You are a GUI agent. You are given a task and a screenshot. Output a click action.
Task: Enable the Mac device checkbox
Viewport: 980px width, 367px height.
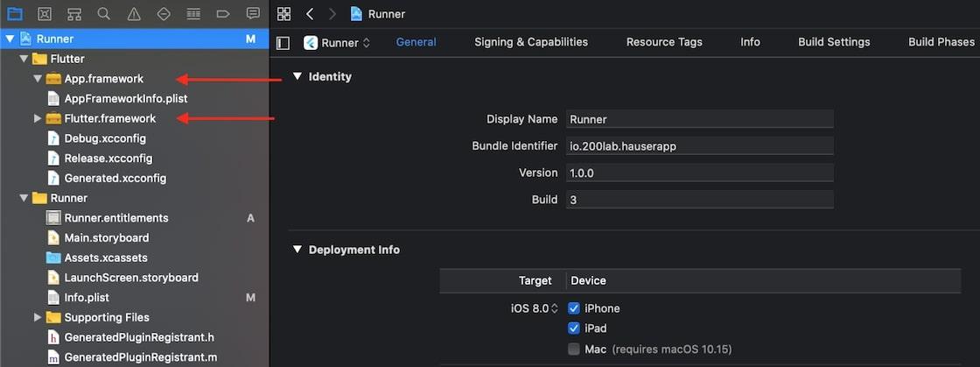click(574, 349)
